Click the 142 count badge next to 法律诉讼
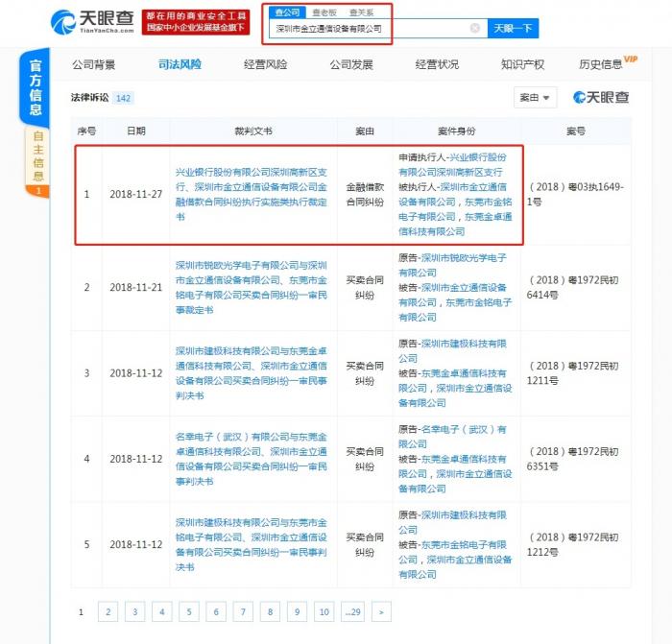 pos(123,99)
